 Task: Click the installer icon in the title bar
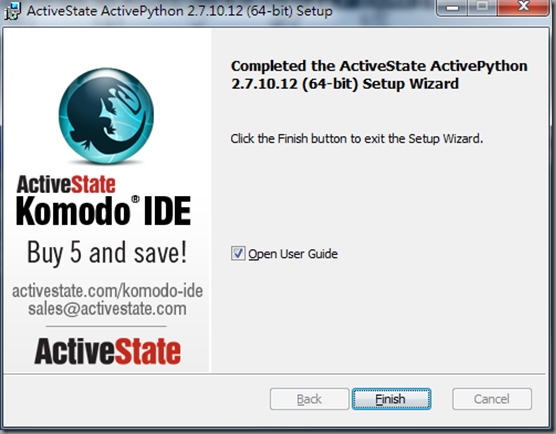12,11
